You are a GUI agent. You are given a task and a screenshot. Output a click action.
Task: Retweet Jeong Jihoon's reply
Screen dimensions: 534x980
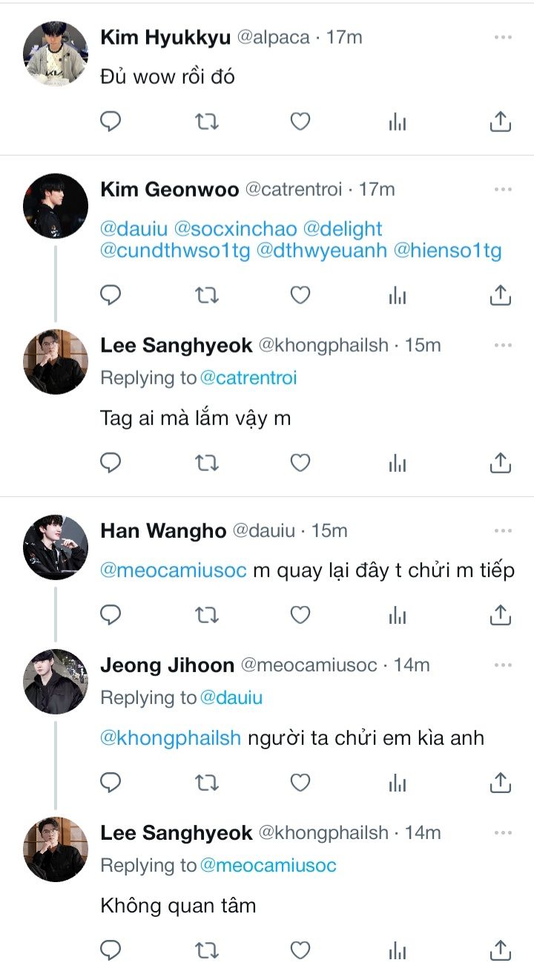206,783
